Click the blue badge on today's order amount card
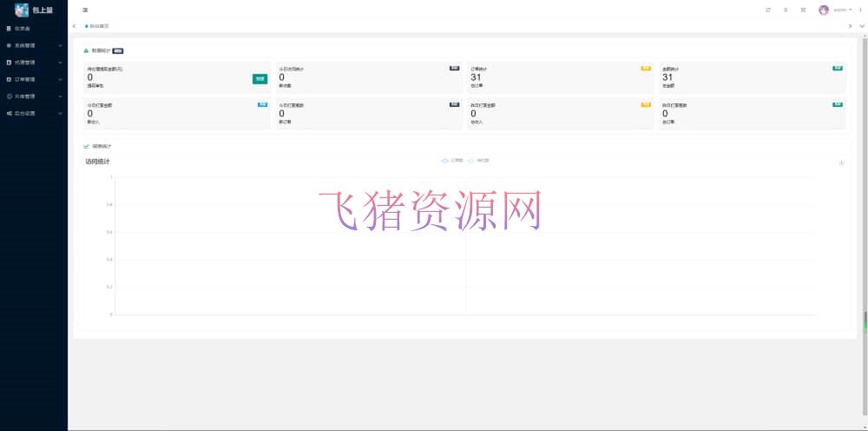 (263, 104)
